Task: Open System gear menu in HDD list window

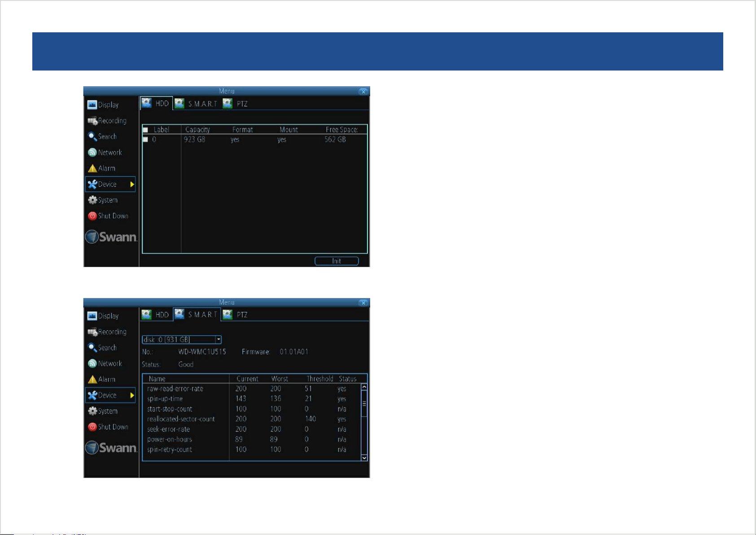Action: (x=92, y=200)
